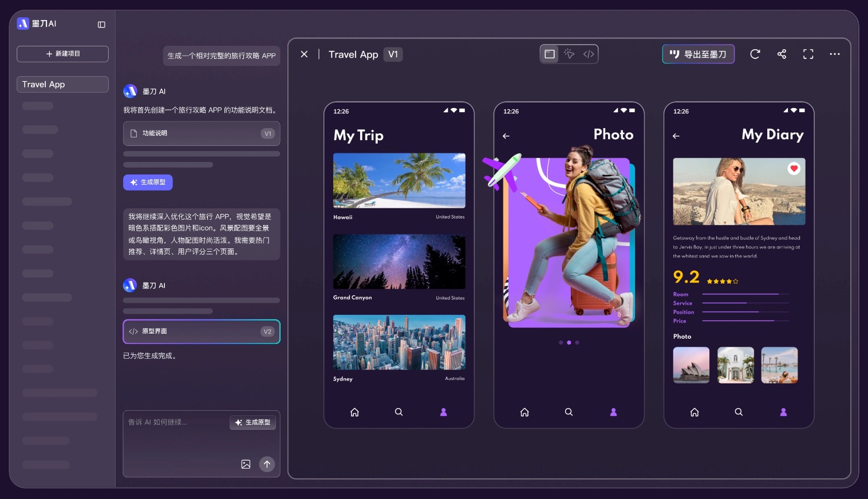Click the 生成原型 button under the document card
This screenshot has width=868, height=499.
coord(148,182)
